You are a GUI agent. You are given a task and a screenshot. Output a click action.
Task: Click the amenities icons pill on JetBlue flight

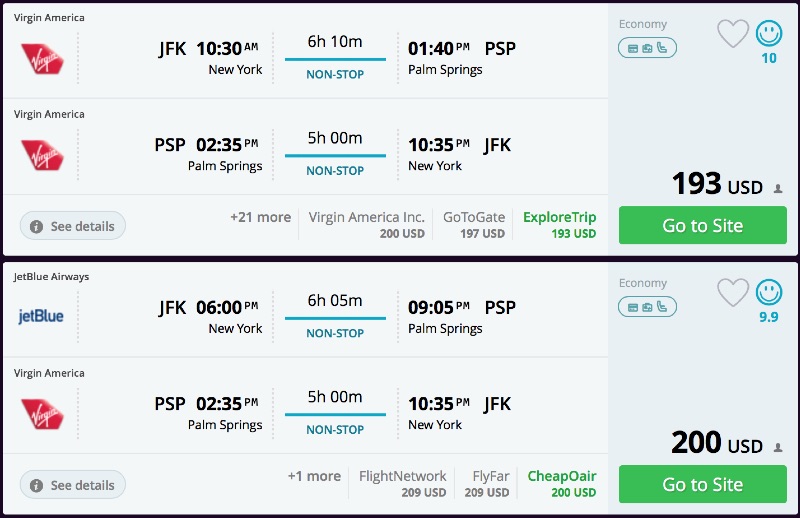pyautogui.click(x=647, y=306)
